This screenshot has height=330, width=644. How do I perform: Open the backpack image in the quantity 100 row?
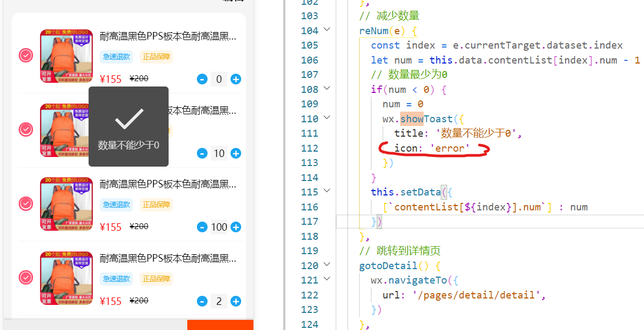67,204
